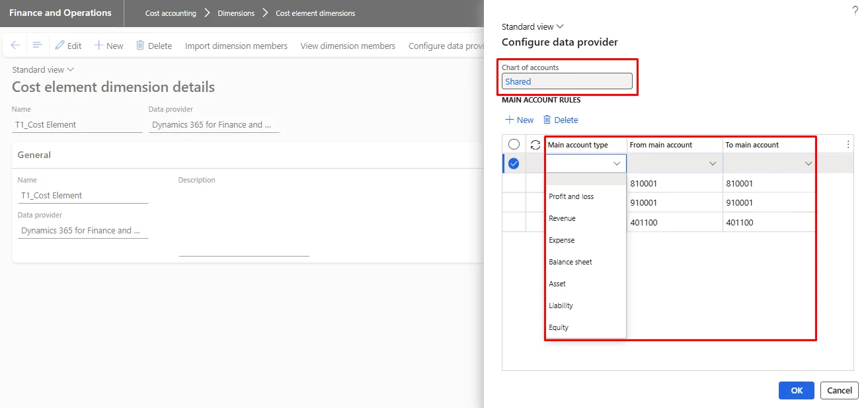Expand the From main account dropdown
Image resolution: width=868 pixels, height=408 pixels.
click(713, 163)
